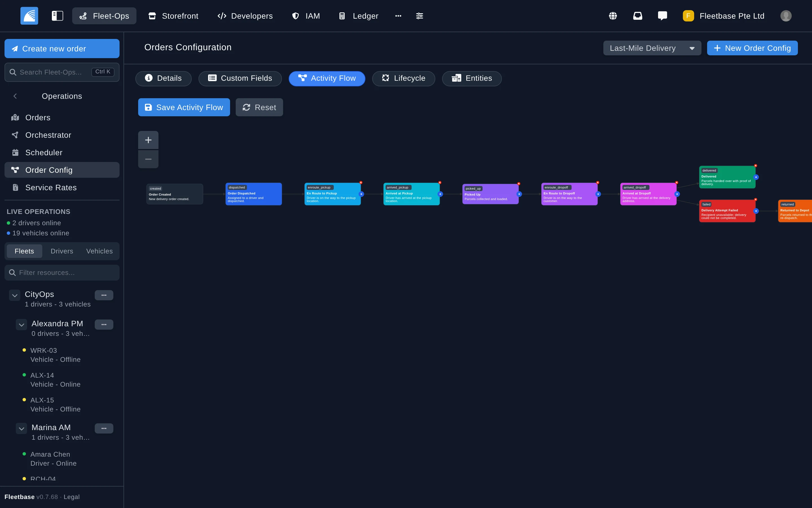Screen dimensions: 812x508
Task: Collapse the Alexandra PM sub-fleet
Action: [x=21, y=325]
